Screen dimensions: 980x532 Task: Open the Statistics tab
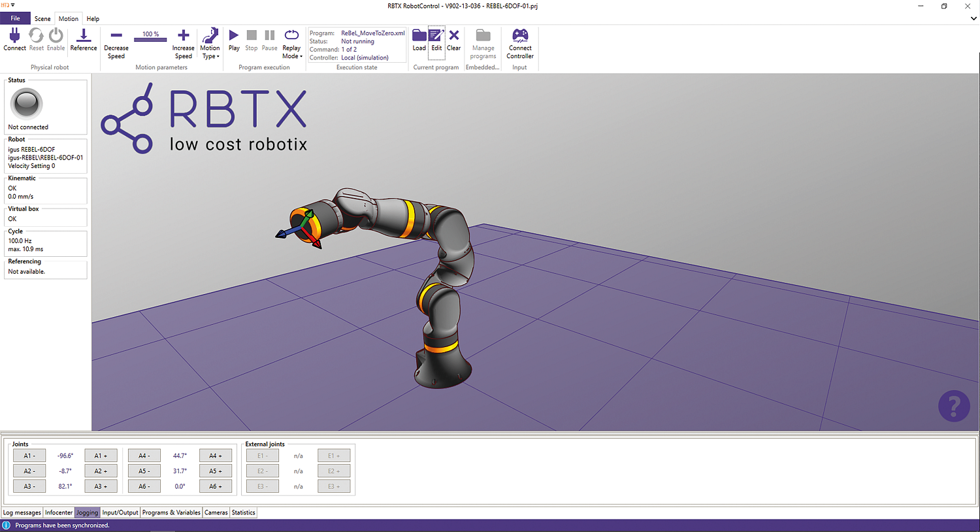click(243, 512)
